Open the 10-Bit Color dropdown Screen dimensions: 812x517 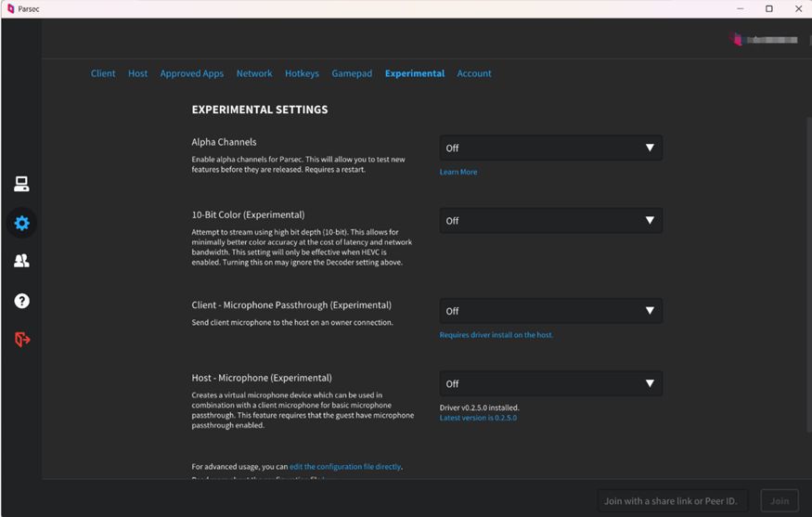pyautogui.click(x=550, y=221)
